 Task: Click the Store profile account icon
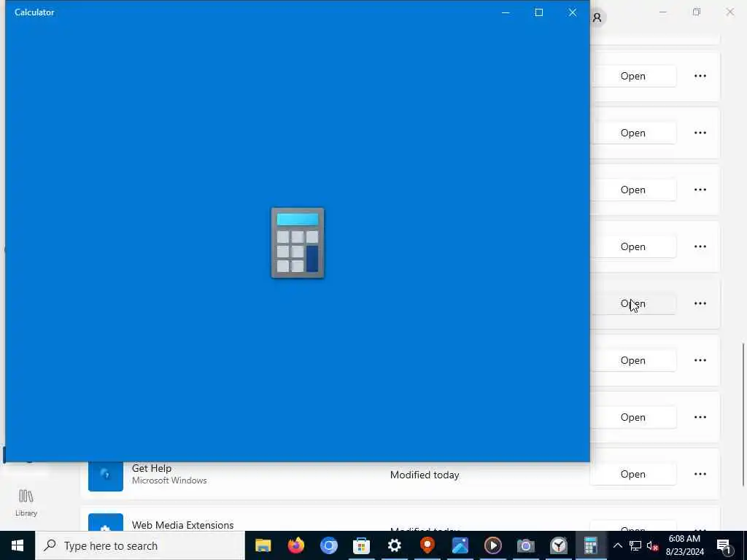(x=597, y=17)
